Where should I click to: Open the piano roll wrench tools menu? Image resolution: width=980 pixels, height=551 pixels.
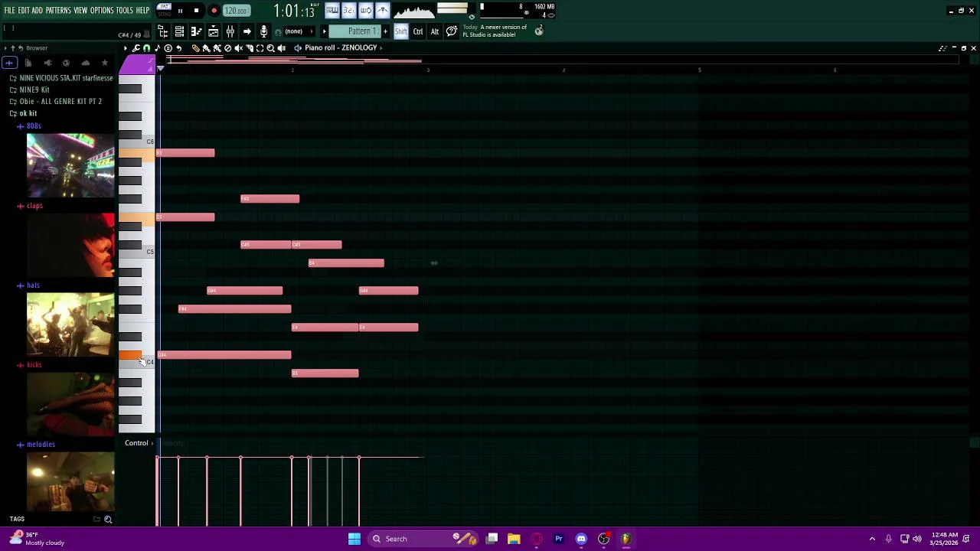136,48
